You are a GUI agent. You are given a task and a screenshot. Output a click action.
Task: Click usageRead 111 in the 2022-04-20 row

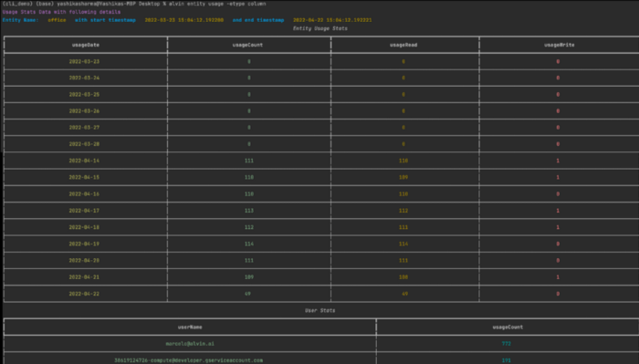pos(403,261)
